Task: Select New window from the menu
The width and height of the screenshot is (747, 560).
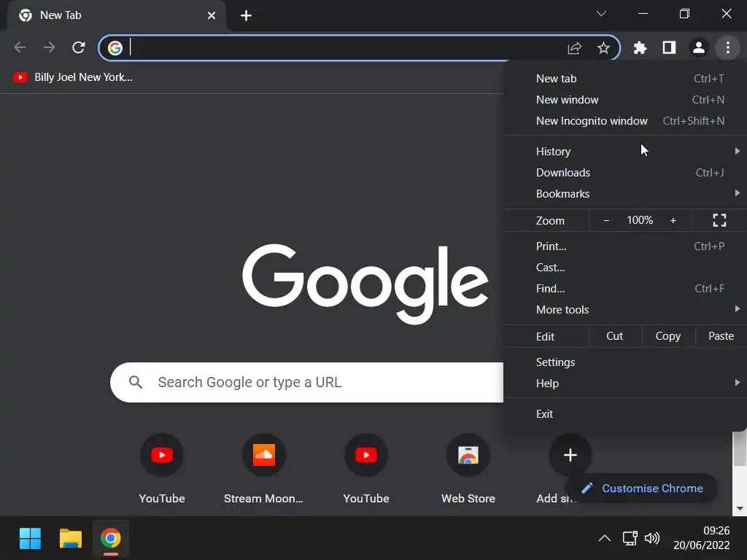Action: (x=625, y=99)
